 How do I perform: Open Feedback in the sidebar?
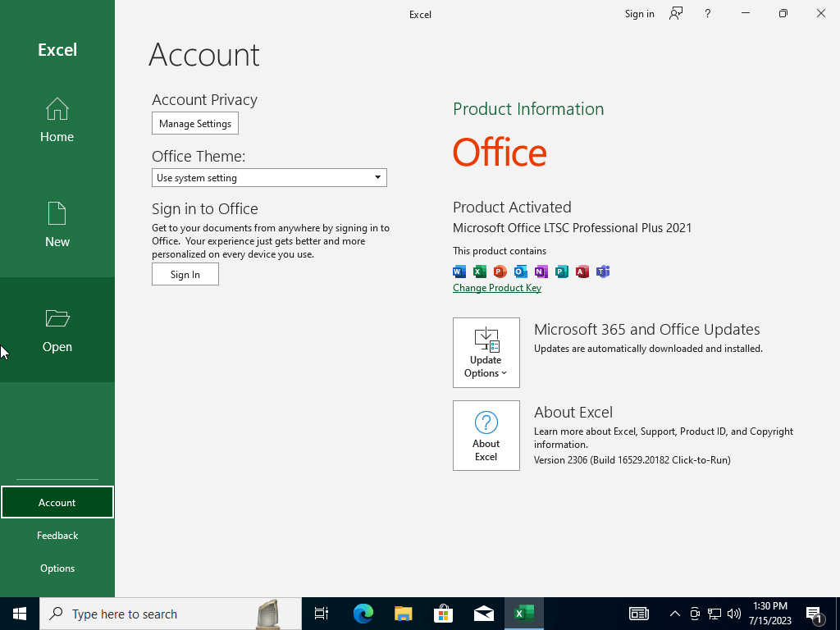[x=57, y=535]
